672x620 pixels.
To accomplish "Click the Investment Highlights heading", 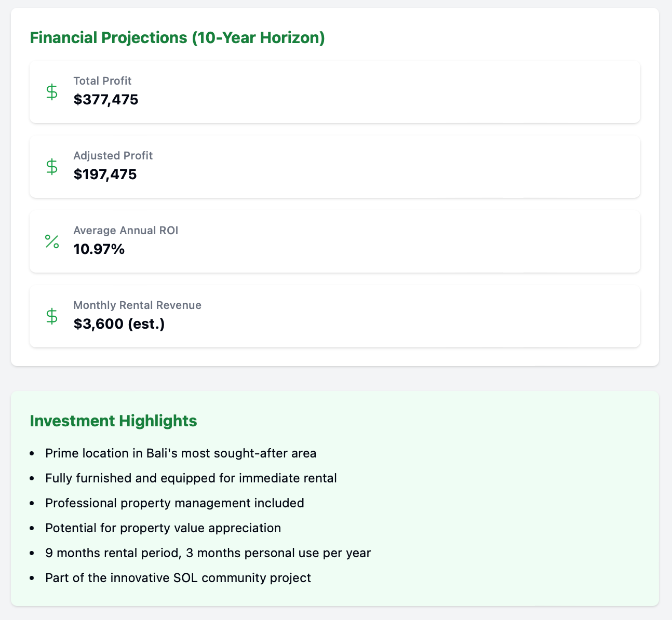I will [114, 421].
